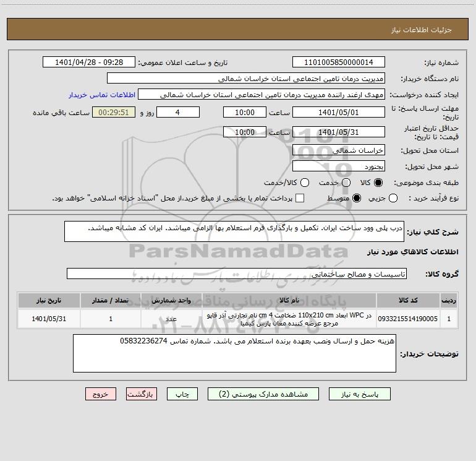
Task: Select the کالا radio button
Action: 378,183
